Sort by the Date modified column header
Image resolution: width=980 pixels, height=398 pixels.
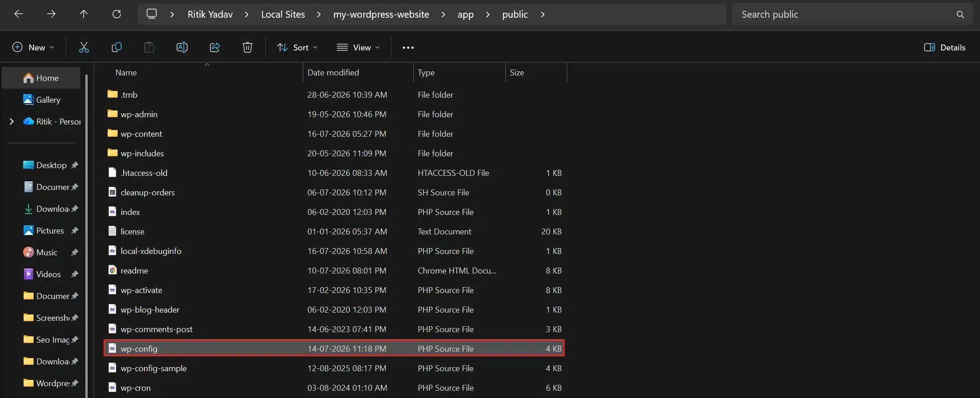point(333,72)
